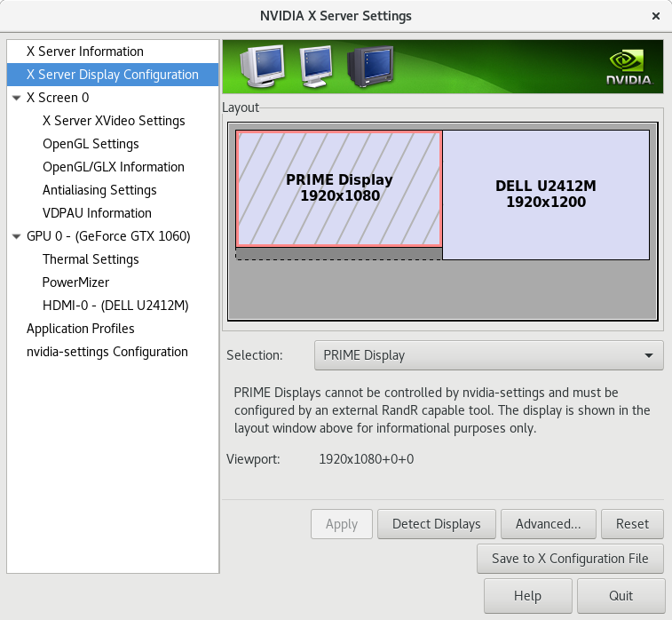Click the Quit button
672x620 pixels.
point(621,595)
